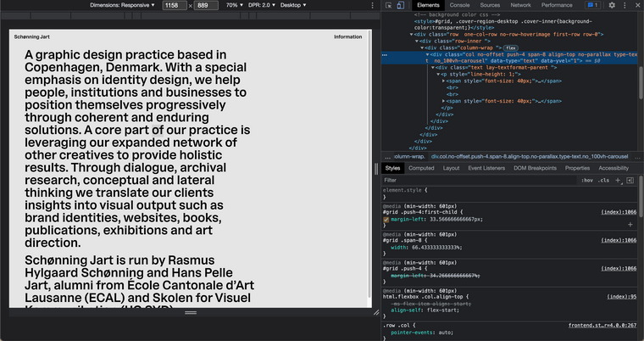Click the inspect element picker icon
644x341 pixels.
tap(388, 5)
